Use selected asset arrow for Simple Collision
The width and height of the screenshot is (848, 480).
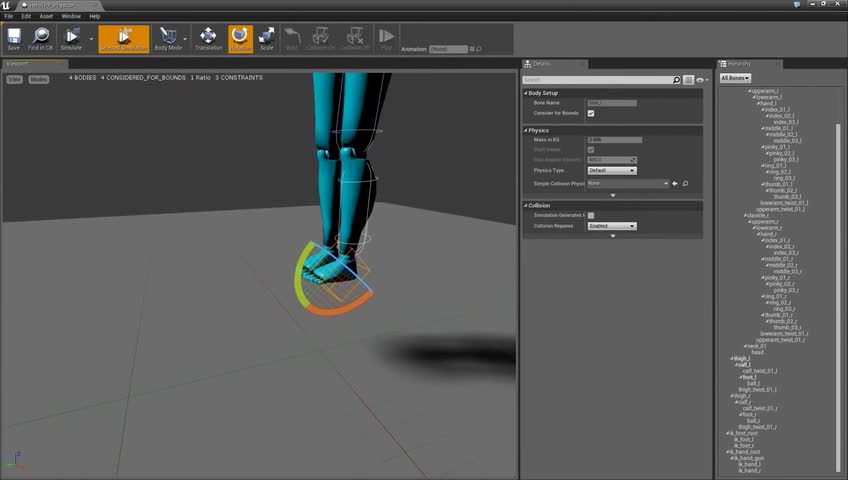(675, 184)
